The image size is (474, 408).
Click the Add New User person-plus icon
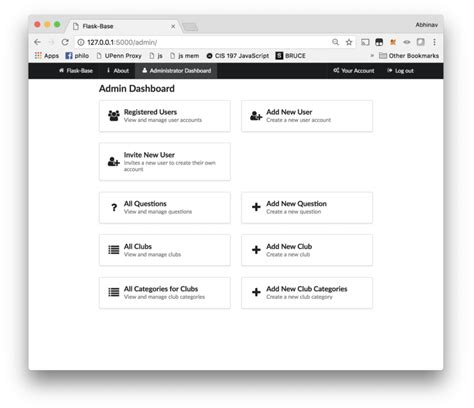(x=256, y=116)
